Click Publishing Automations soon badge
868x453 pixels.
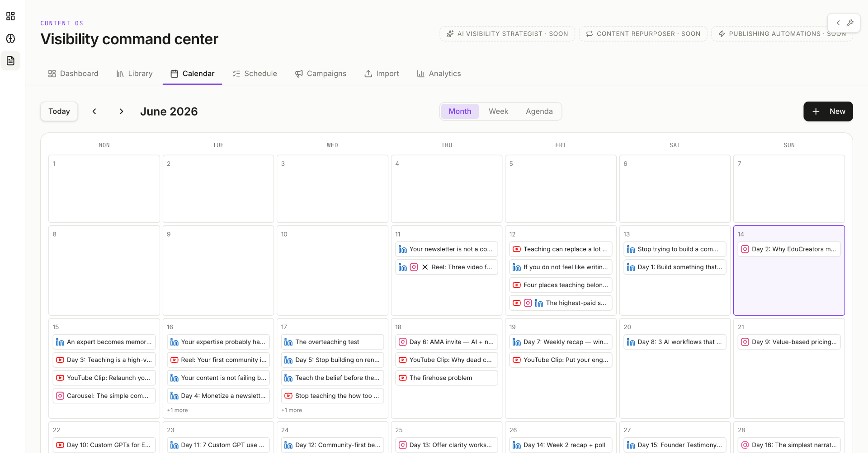coord(782,34)
